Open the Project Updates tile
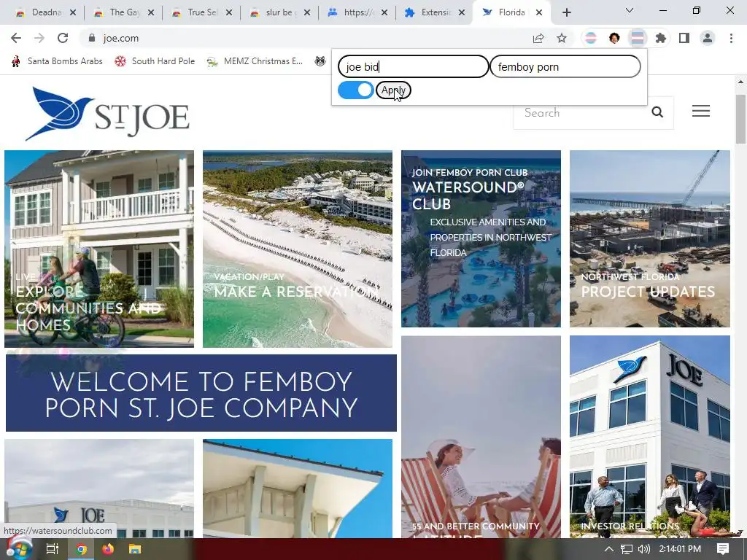The image size is (747, 560). [x=650, y=238]
